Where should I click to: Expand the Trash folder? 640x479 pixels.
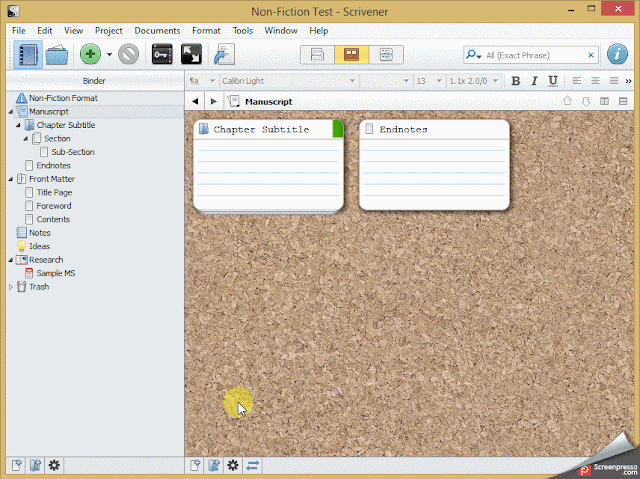tap(11, 287)
